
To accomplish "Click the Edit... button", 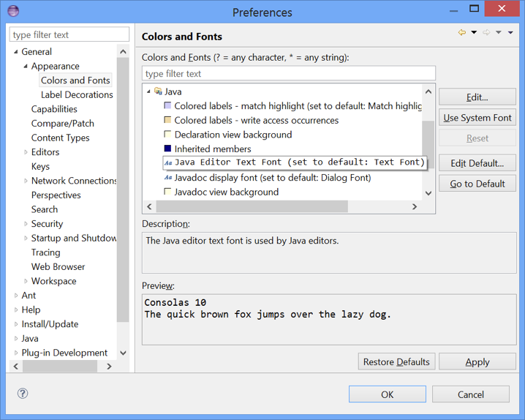I will [x=477, y=97].
